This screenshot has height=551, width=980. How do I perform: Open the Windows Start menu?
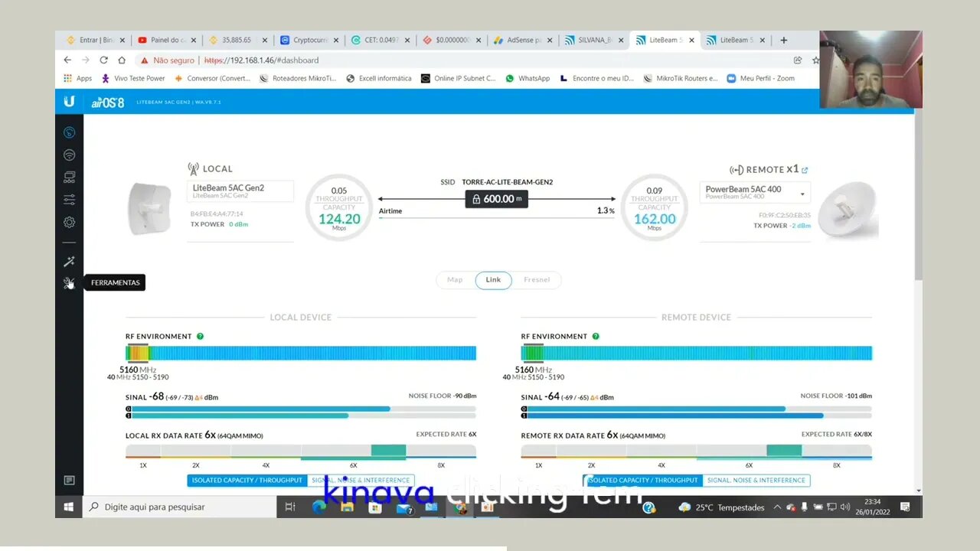pos(68,507)
